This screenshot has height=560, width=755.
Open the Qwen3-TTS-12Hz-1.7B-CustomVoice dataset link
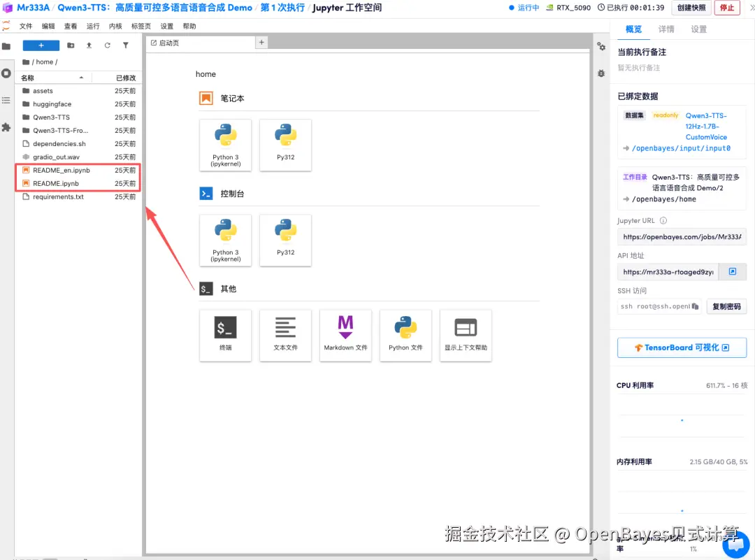point(706,126)
